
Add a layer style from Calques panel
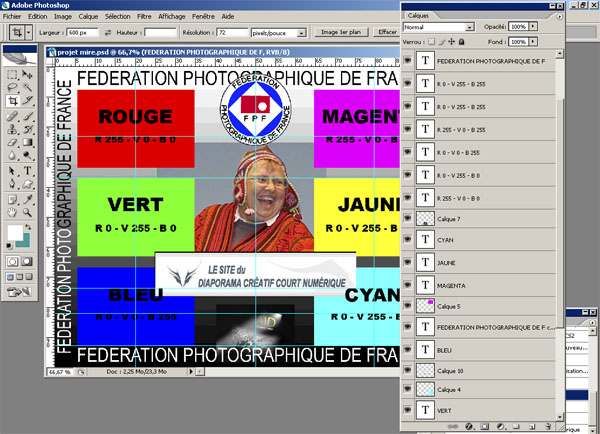(469, 426)
